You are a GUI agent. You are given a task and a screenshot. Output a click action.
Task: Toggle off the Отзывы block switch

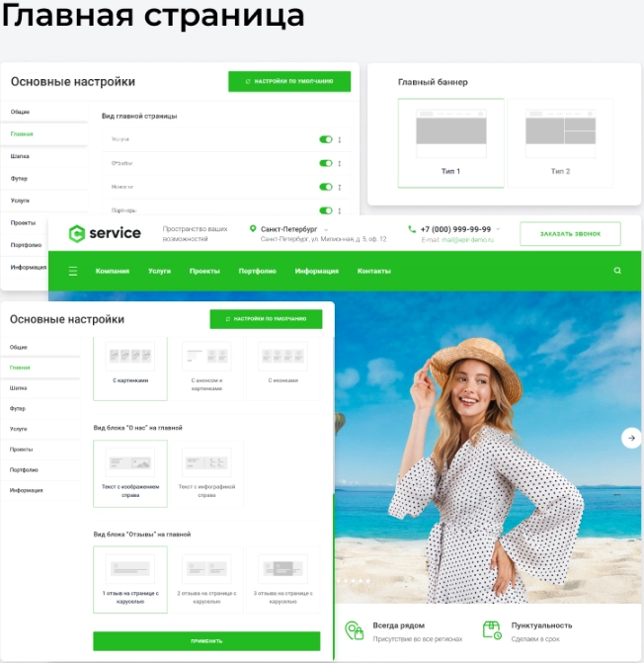point(326,163)
